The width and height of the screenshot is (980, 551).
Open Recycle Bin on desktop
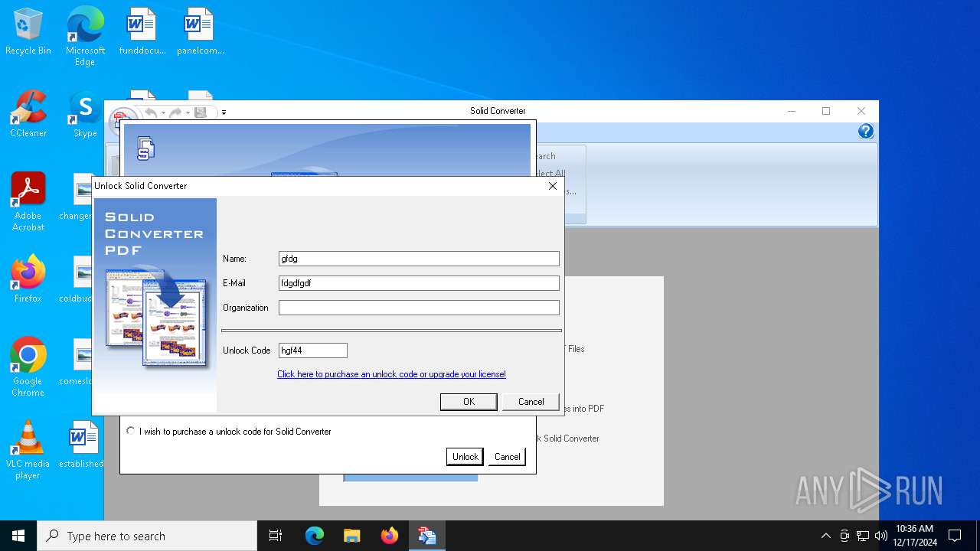click(28, 32)
